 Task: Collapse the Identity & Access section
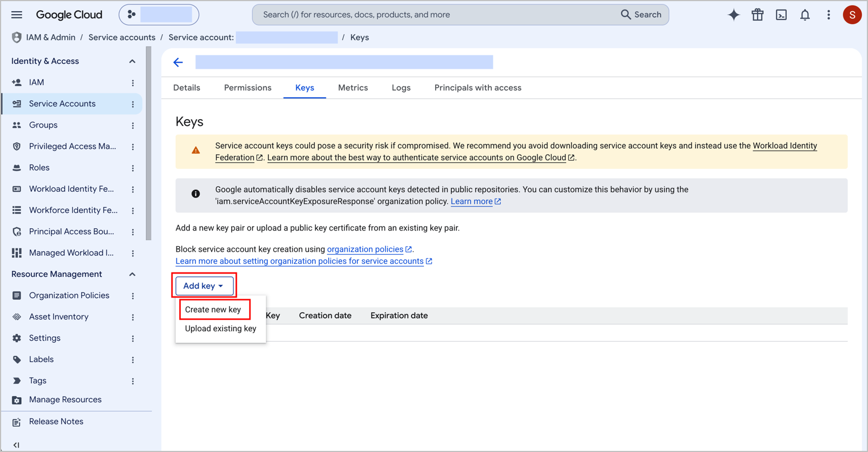point(132,61)
